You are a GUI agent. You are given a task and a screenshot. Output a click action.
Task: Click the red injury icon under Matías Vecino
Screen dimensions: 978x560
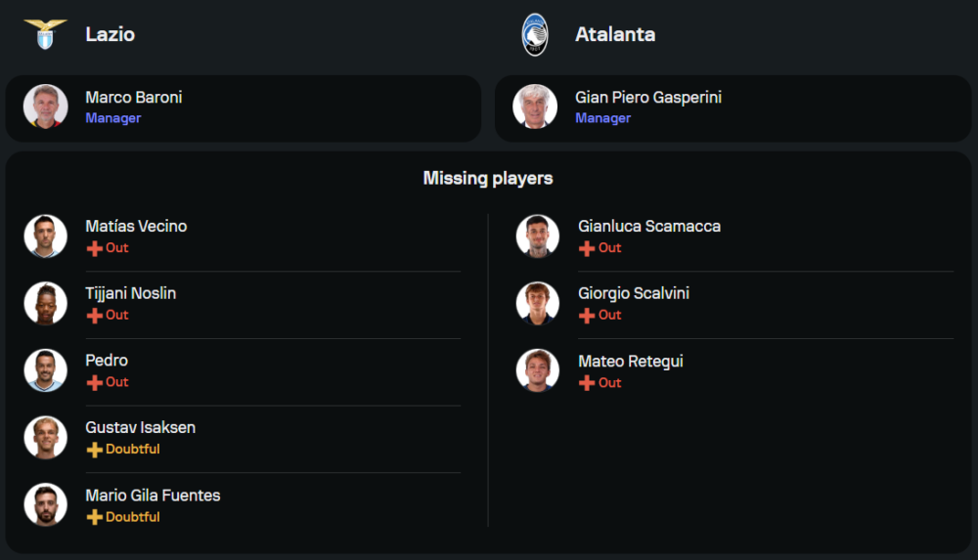click(95, 248)
